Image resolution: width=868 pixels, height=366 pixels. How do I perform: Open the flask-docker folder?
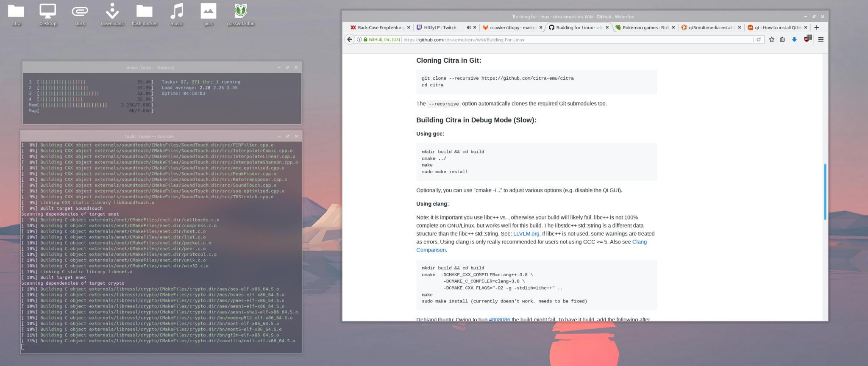[145, 14]
